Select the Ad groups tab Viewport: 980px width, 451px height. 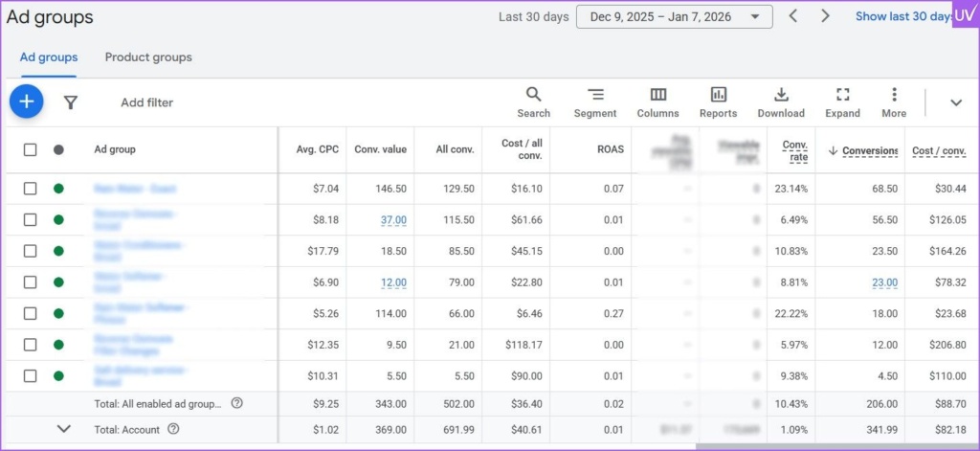coord(49,57)
